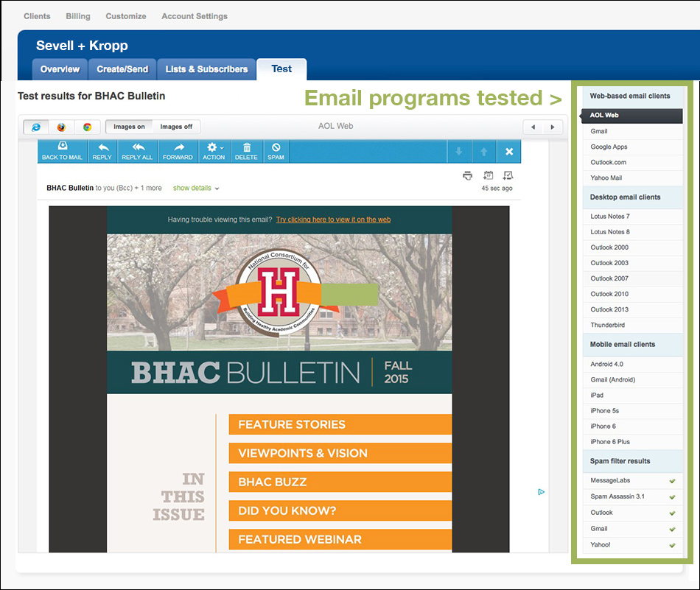The height and width of the screenshot is (590, 700).
Task: Click the Spam Assassin 3.1 green checkmark
Action: 672,496
